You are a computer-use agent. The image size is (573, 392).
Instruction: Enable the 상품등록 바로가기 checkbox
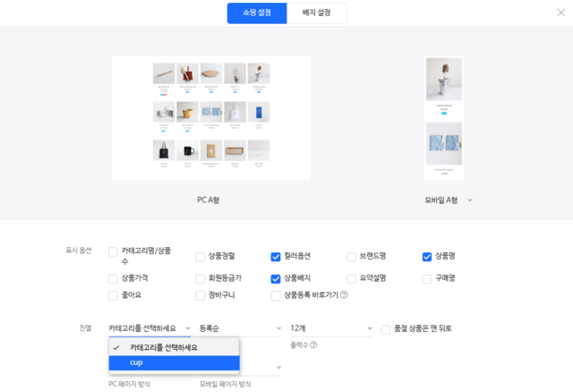coord(276,295)
